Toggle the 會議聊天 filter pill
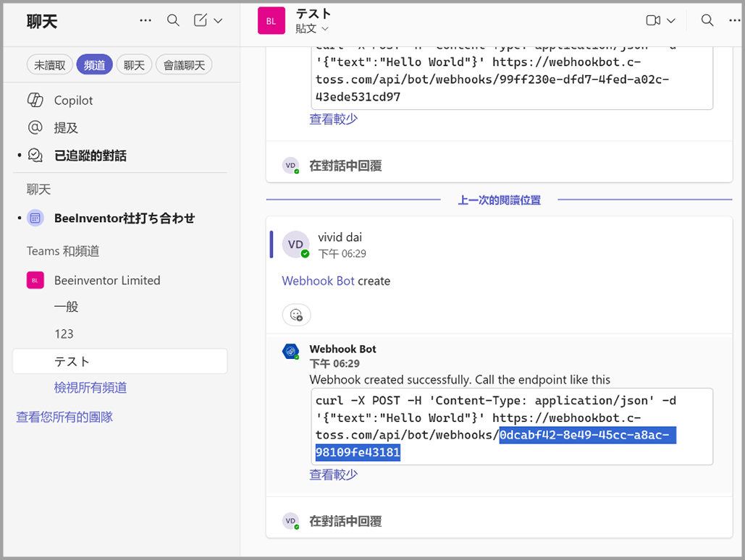This screenshot has height=560, width=745. [184, 65]
